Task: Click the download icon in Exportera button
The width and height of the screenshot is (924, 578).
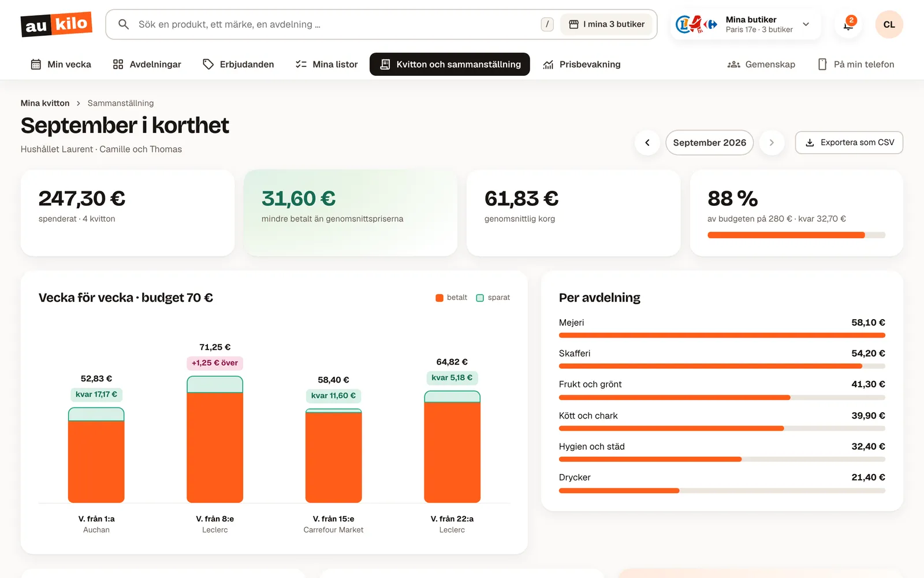Action: click(810, 143)
